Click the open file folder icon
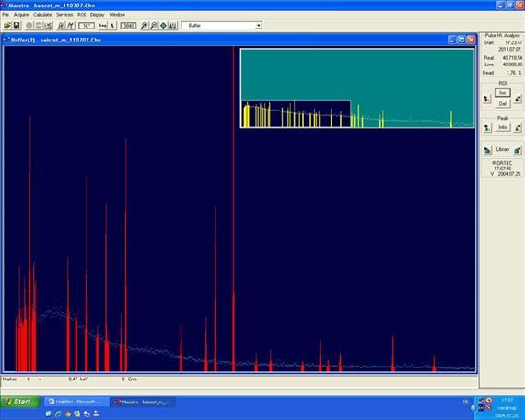The height and width of the screenshot is (420, 525). click(7, 26)
